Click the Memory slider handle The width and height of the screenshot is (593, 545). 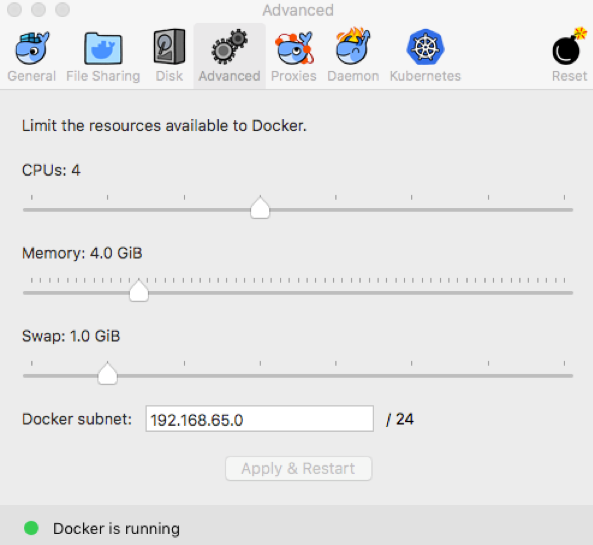(139, 290)
